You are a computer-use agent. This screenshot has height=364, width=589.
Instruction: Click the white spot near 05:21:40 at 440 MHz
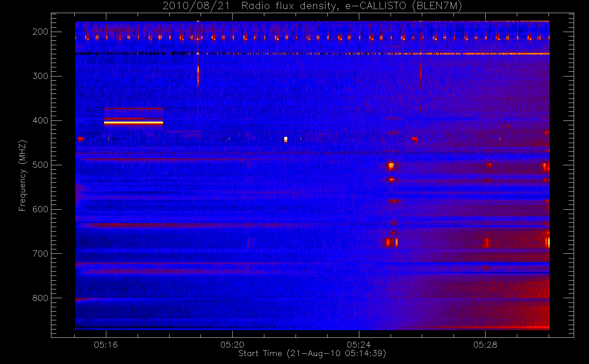pos(286,139)
